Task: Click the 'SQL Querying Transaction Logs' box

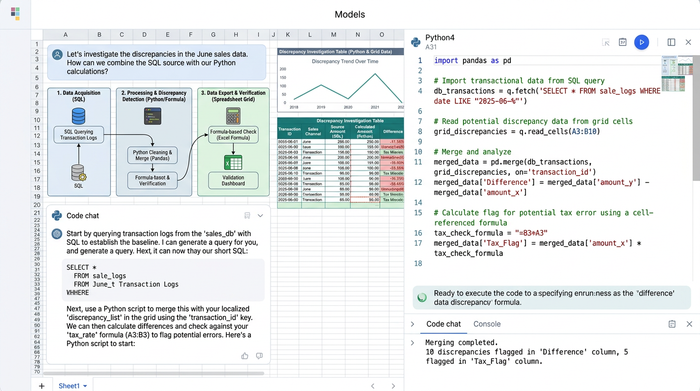Action: (x=79, y=135)
